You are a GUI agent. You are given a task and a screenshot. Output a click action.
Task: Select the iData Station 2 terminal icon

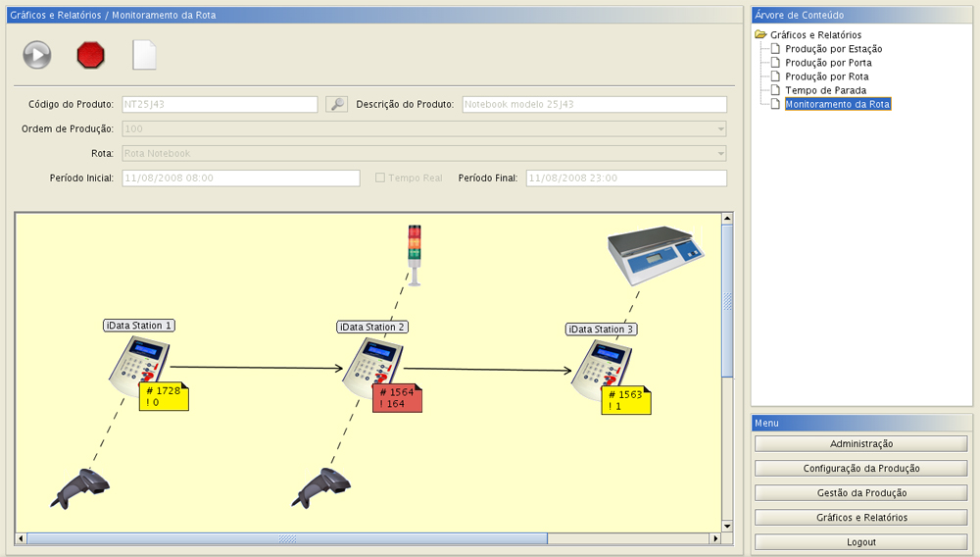tap(372, 367)
